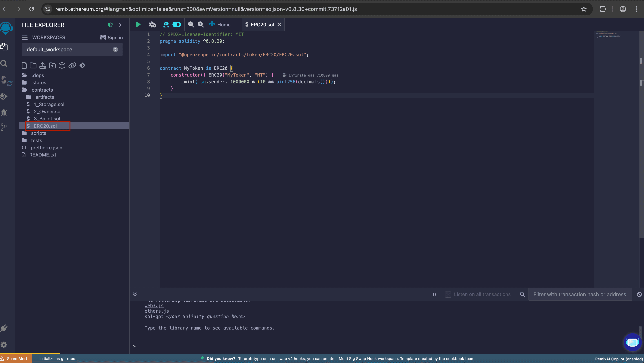Create a new file icon in explorer
The width and height of the screenshot is (644, 363).
pos(24,66)
